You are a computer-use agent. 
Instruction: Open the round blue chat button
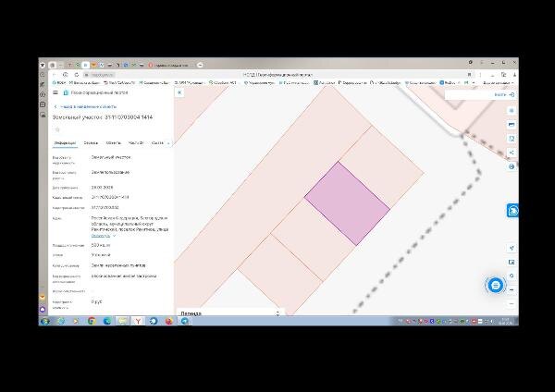(495, 285)
